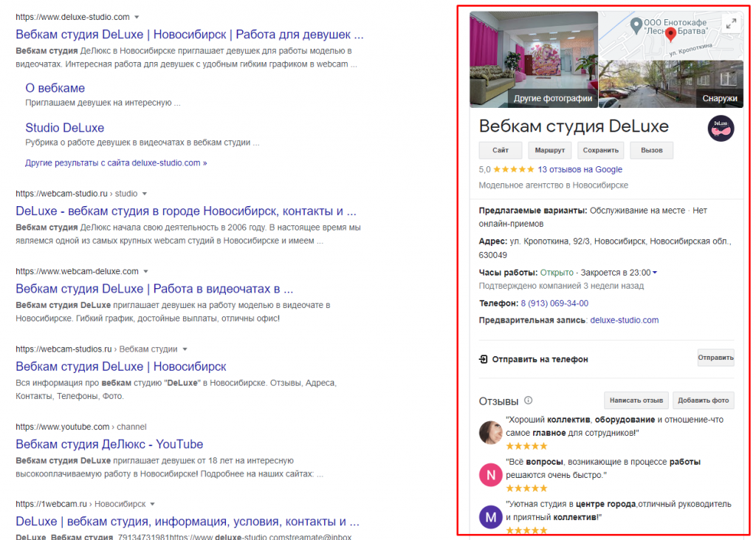
Task: Open the photo avatar of the first reviewer
Action: point(491,432)
